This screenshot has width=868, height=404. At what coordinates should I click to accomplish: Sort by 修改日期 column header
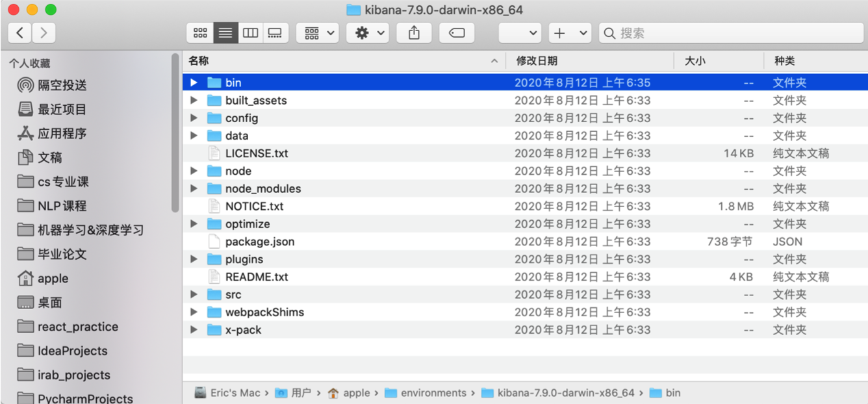coord(537,60)
